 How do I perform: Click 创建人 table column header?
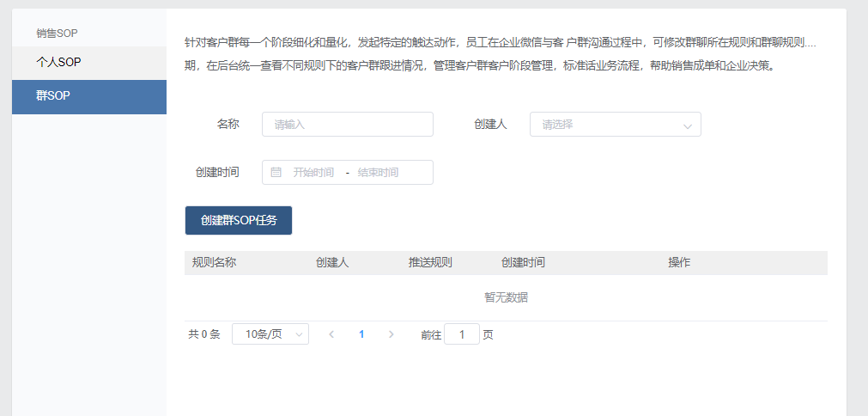332,263
